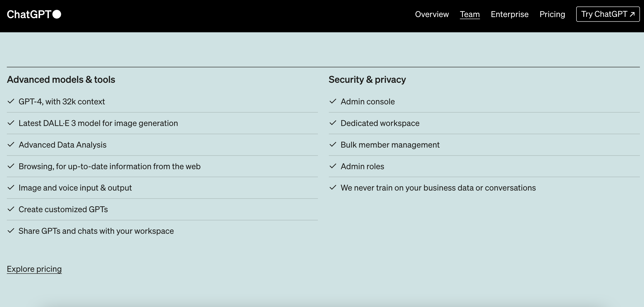Click checkmark next to Admin console

[x=333, y=101]
